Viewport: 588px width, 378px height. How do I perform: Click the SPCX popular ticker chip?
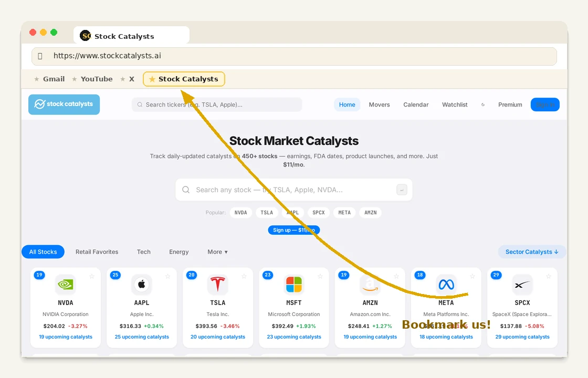tap(318, 213)
